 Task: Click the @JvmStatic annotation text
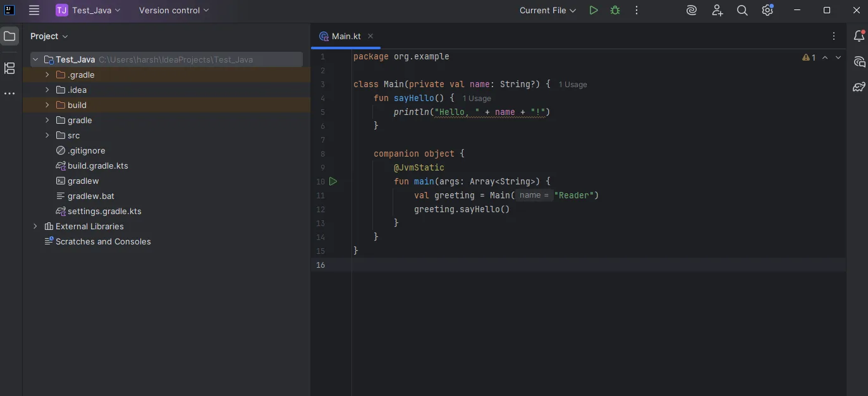(419, 167)
